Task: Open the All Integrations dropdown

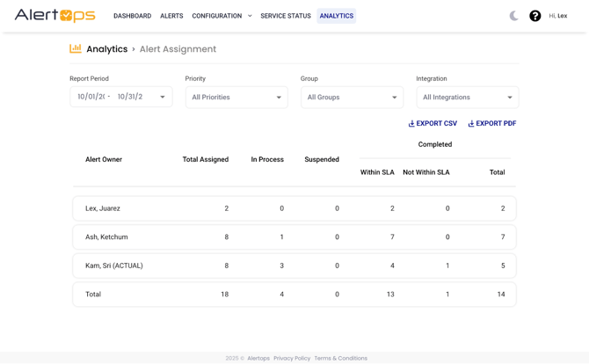Action: point(467,98)
